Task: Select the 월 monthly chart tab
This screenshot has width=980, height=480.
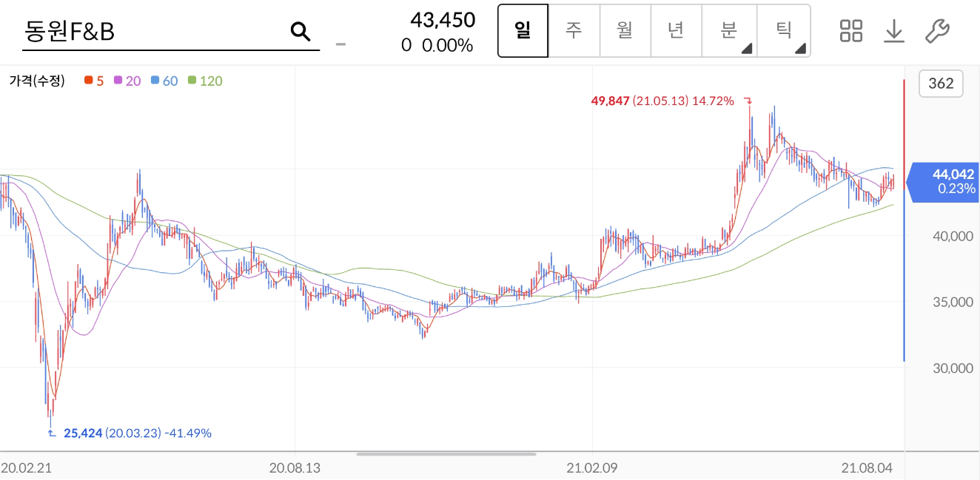Action: click(625, 31)
